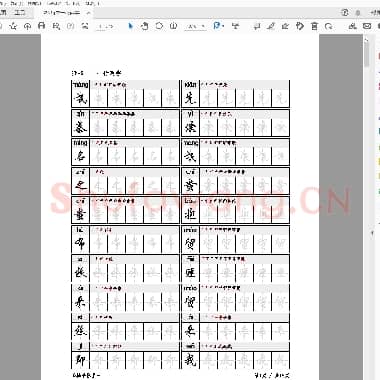Click the share with others icon
The width and height of the screenshot is (380, 380).
pyautogui.click(x=352, y=26)
